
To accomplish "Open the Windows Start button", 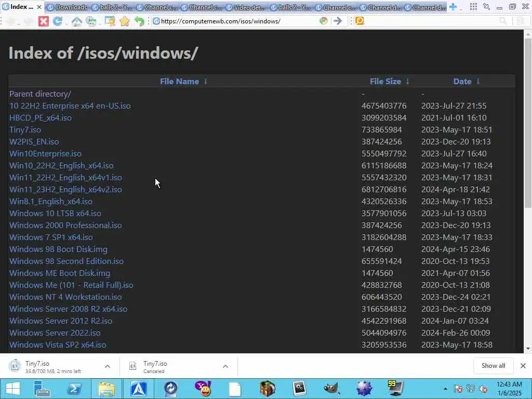I will point(13,389).
